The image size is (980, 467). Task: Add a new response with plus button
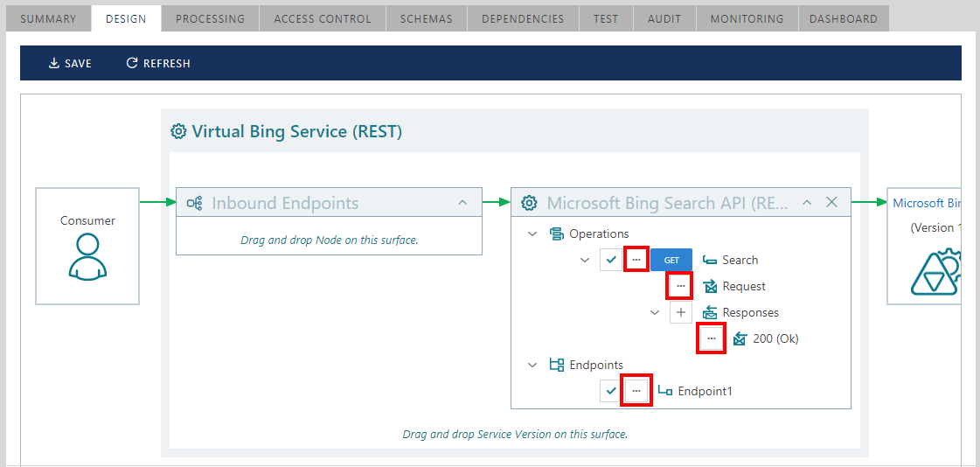tap(681, 312)
